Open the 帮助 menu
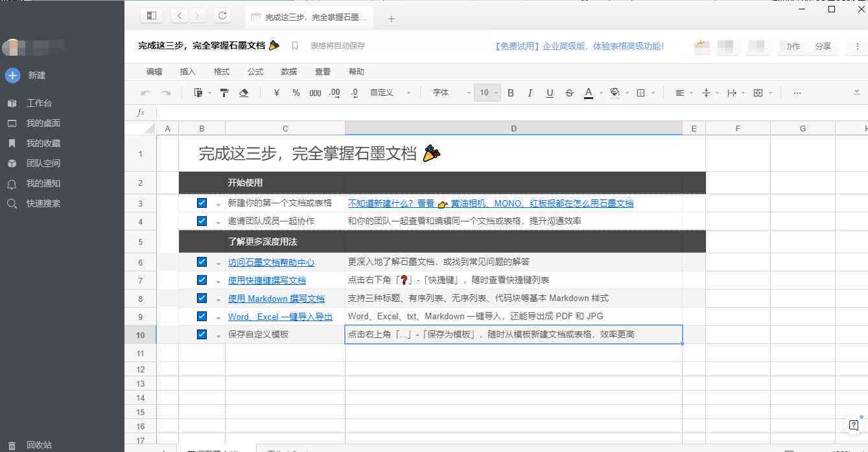Viewport: 868px width, 452px height. [357, 72]
